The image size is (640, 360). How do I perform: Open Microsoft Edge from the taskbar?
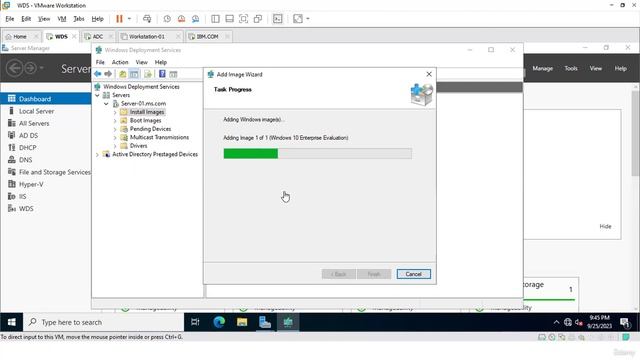coord(219,322)
